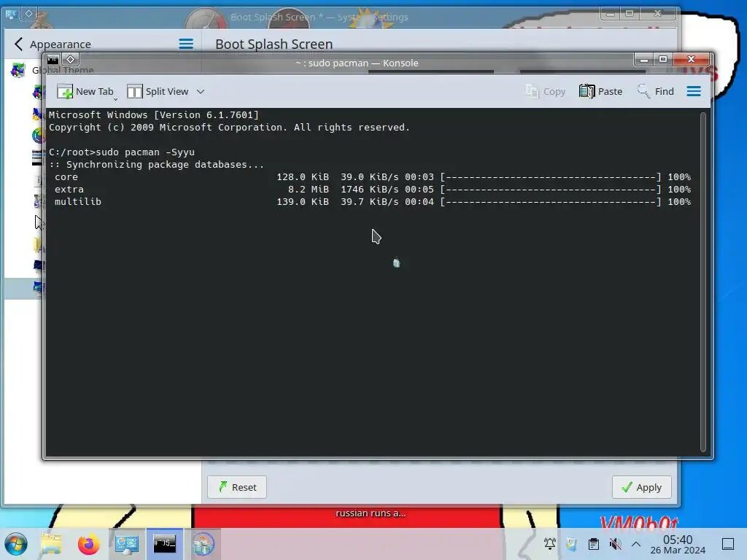Toggle System Settings pin on all desktops
Image resolution: width=747 pixels, height=560 pixels.
(28, 14)
